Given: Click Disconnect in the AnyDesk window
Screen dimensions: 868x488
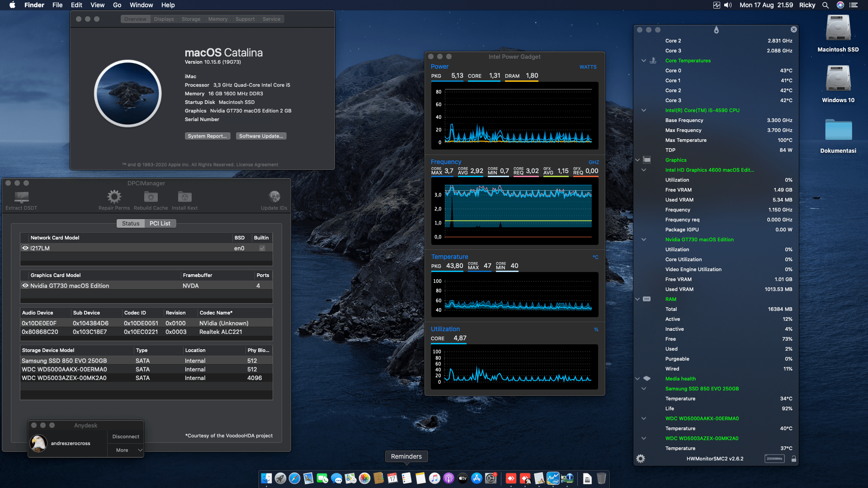Looking at the screenshot, I should click(x=125, y=436).
